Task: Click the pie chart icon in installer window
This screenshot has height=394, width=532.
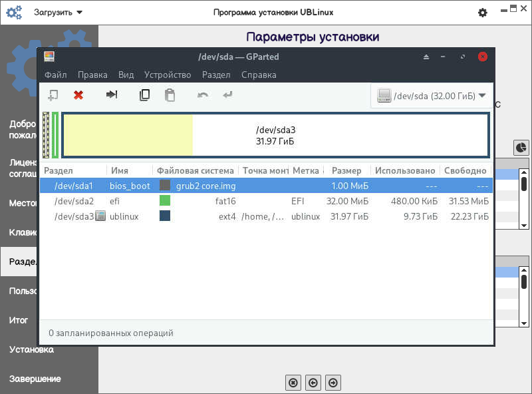Action: pos(521,148)
